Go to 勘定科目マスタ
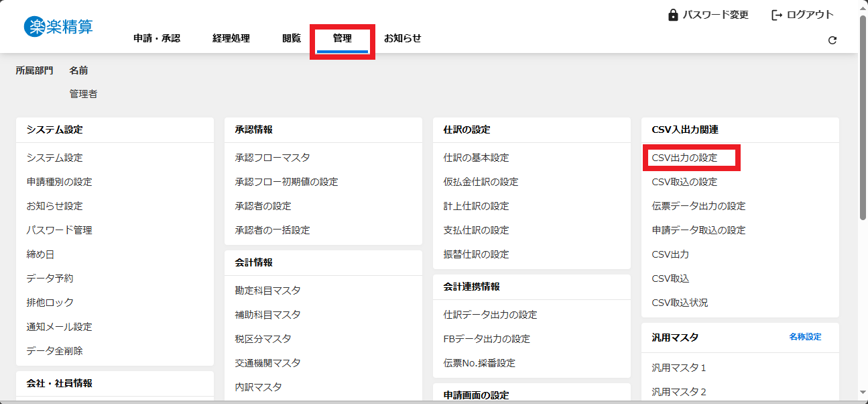The image size is (868, 404). [267, 291]
